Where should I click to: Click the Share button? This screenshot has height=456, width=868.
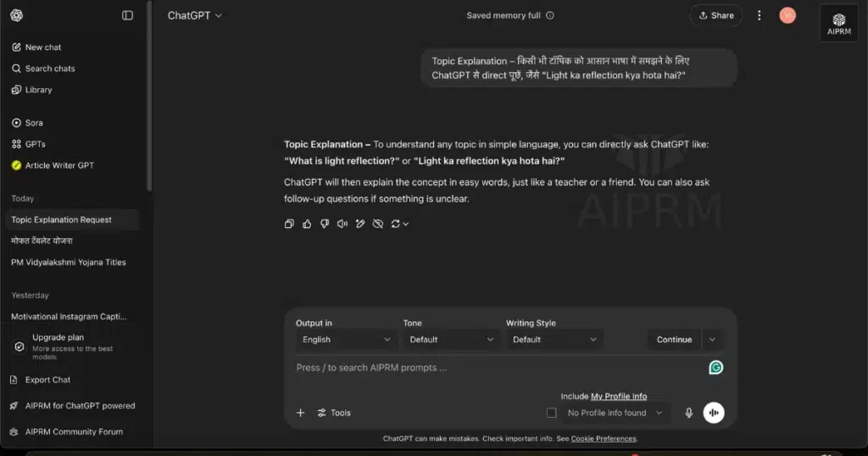tap(715, 15)
